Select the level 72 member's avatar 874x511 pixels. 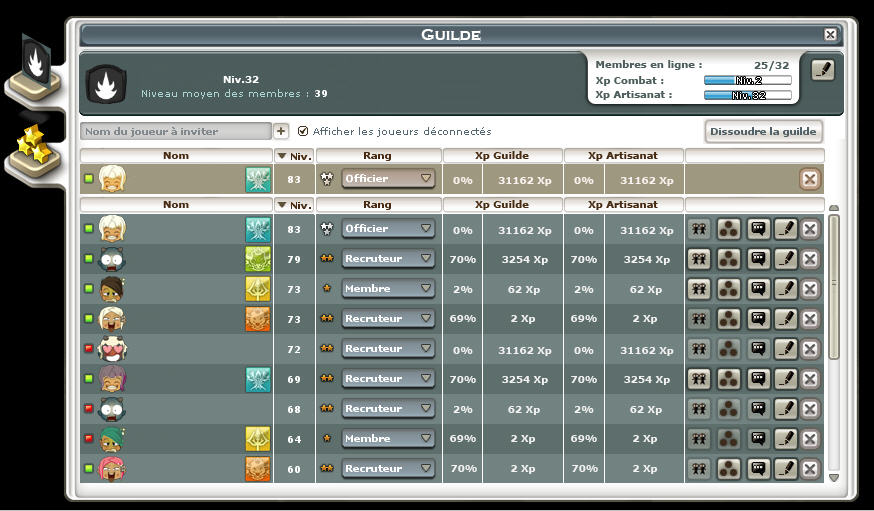pyautogui.click(x=112, y=349)
